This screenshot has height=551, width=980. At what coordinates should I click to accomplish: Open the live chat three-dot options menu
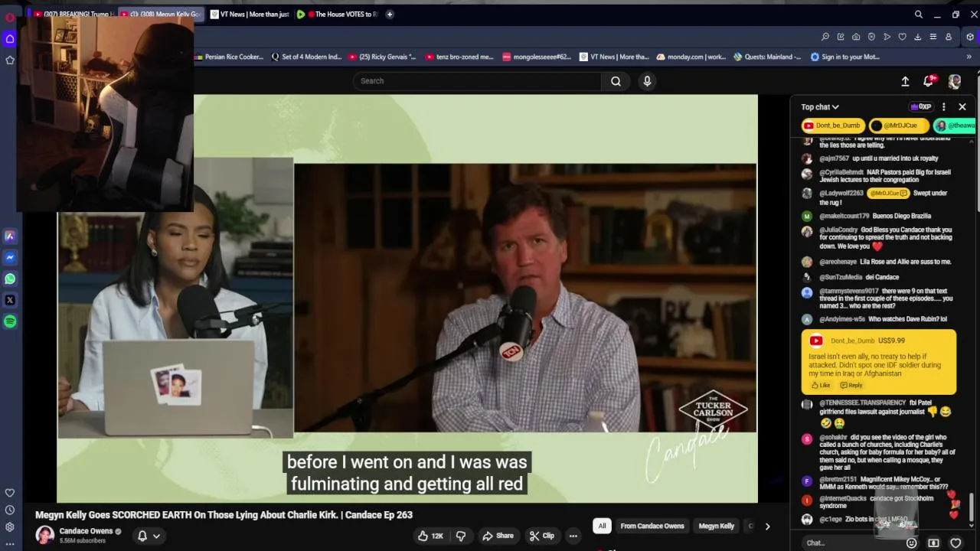[943, 107]
